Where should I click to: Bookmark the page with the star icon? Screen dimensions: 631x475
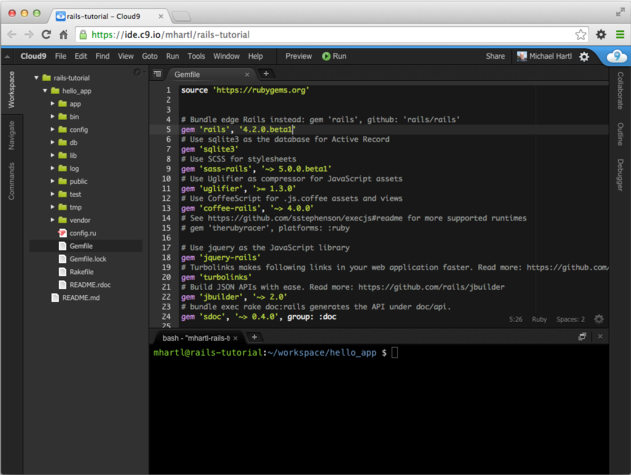tap(580, 34)
